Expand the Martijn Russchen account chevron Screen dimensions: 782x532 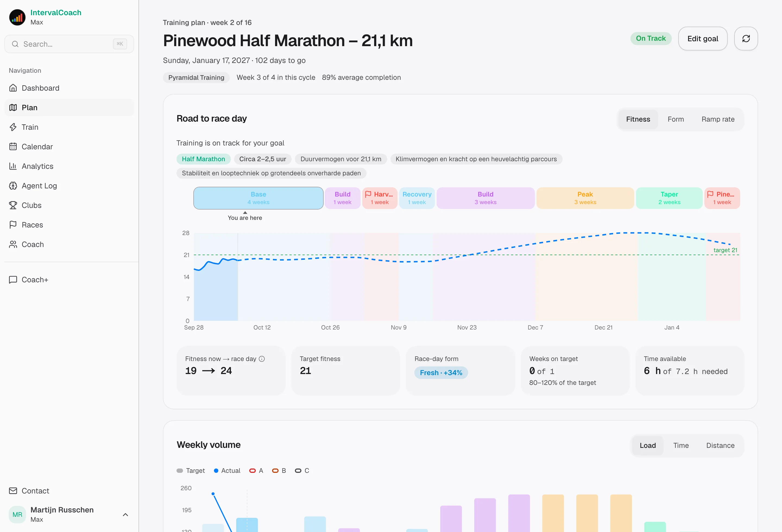125,515
